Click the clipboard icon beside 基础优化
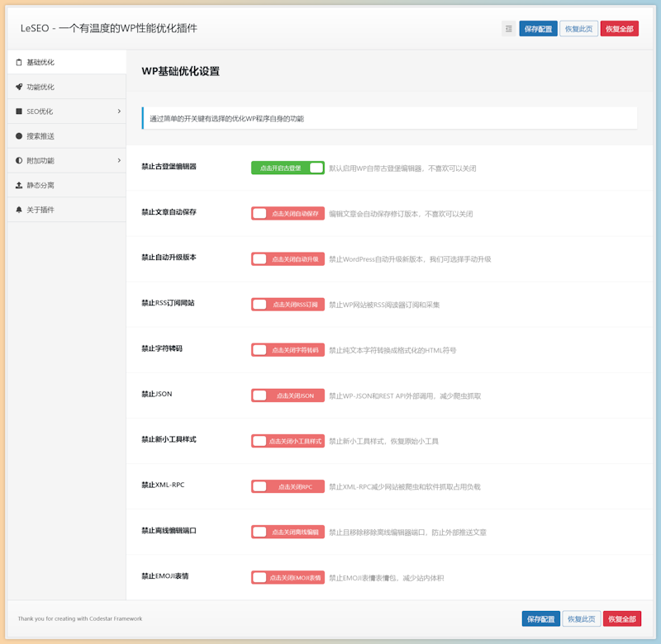661x644 pixels. (18, 63)
